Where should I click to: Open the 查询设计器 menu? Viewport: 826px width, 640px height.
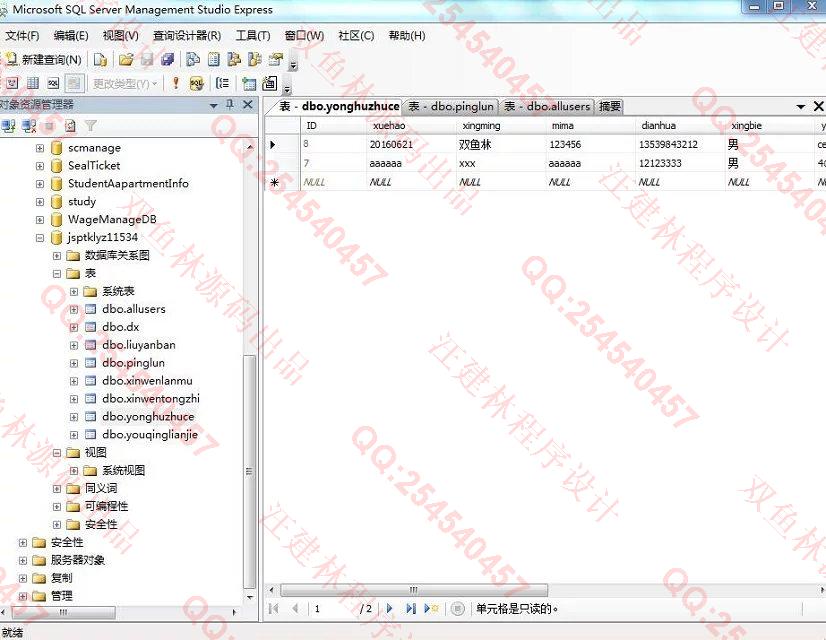[186, 35]
